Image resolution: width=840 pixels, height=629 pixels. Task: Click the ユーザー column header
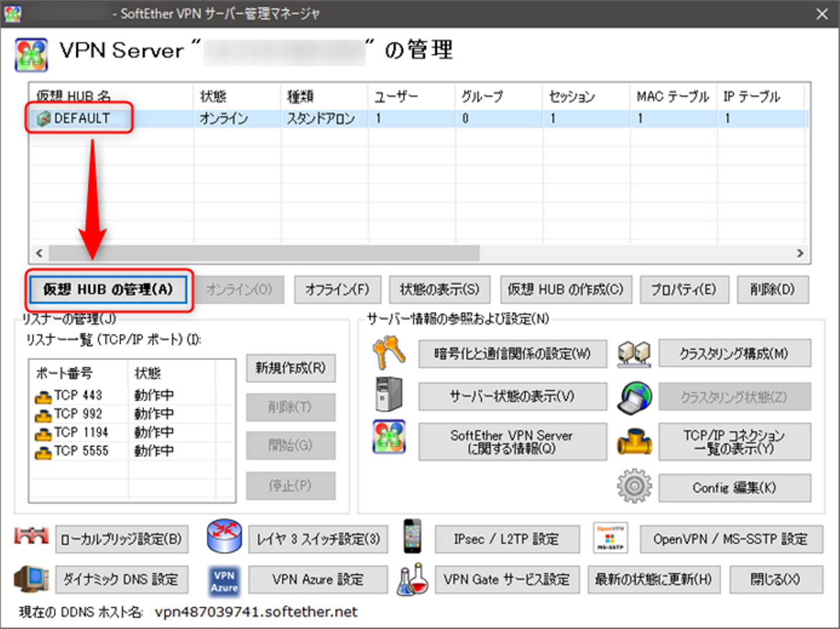(x=411, y=96)
